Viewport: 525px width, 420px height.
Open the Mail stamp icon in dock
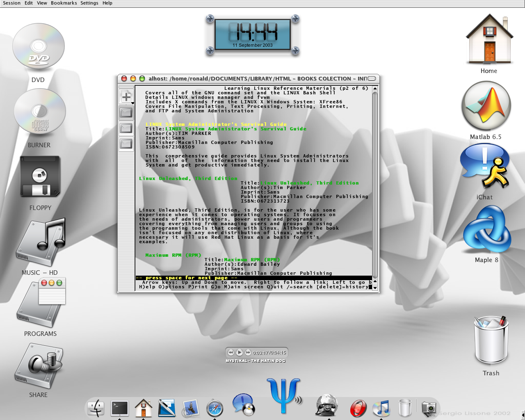(191, 408)
